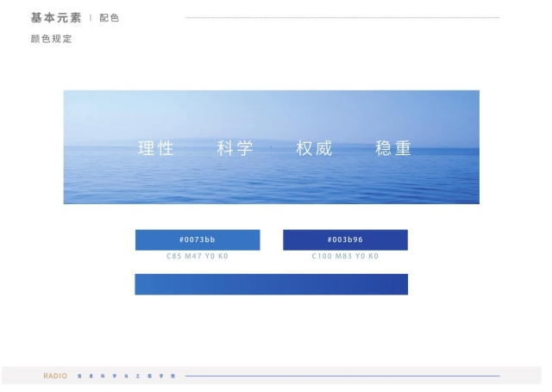Screen dimensions: 552x392
Task: Click the orange RADIO footer text
Action: tap(55, 376)
